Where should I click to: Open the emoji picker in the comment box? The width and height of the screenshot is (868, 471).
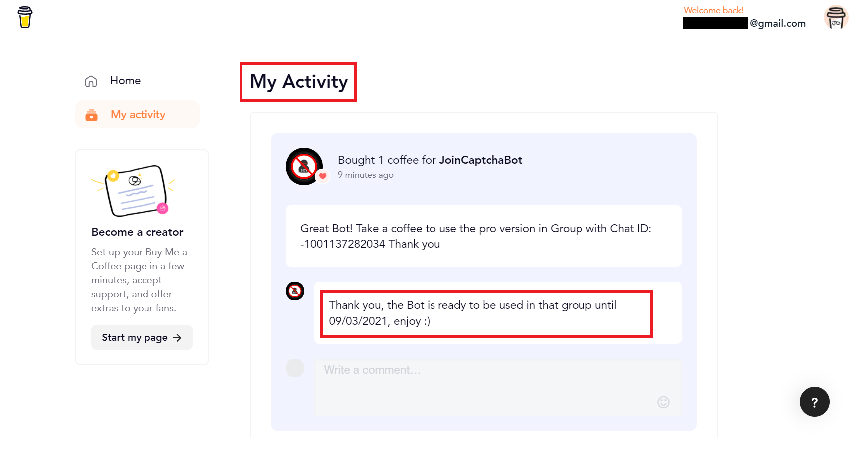click(663, 402)
